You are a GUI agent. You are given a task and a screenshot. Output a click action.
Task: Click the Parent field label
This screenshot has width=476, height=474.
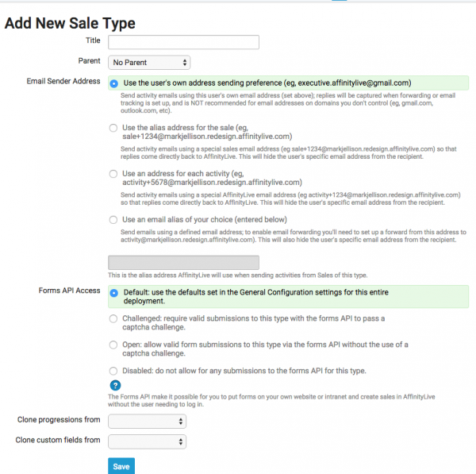[89, 60]
